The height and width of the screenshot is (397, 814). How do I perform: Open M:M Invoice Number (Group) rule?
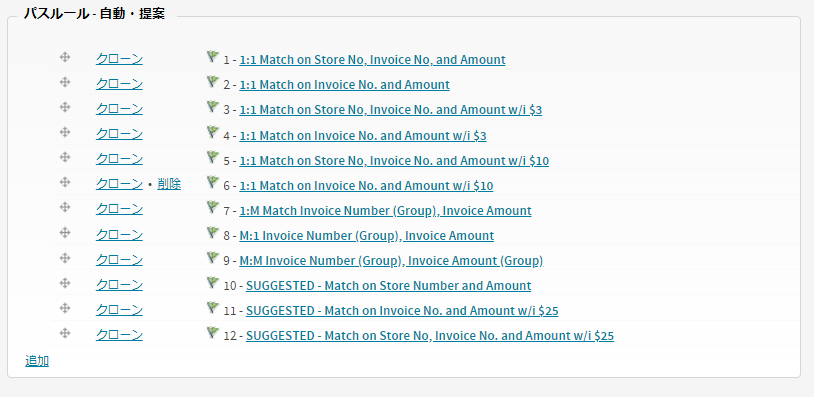click(x=391, y=261)
